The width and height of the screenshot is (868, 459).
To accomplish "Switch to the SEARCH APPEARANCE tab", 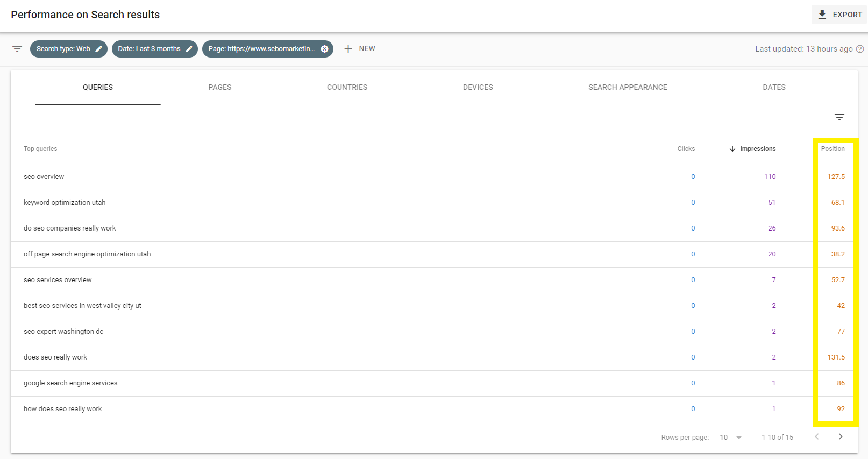I will pos(628,87).
